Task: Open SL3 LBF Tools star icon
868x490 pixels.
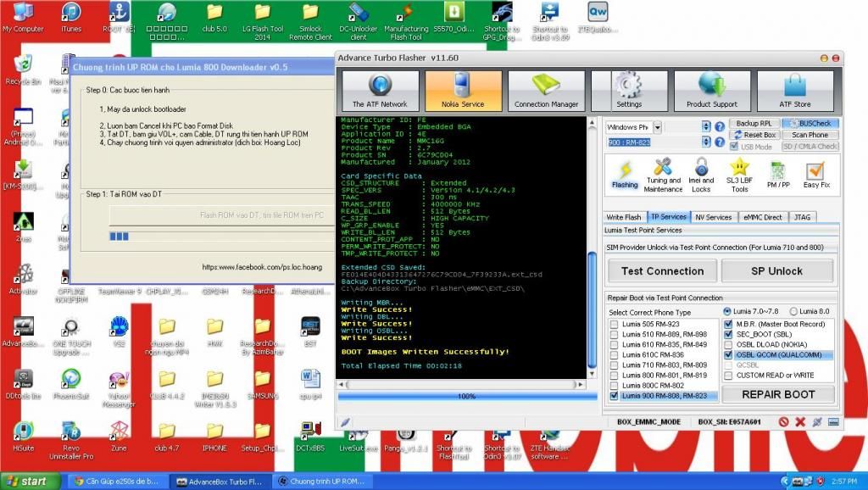Action: tap(739, 175)
